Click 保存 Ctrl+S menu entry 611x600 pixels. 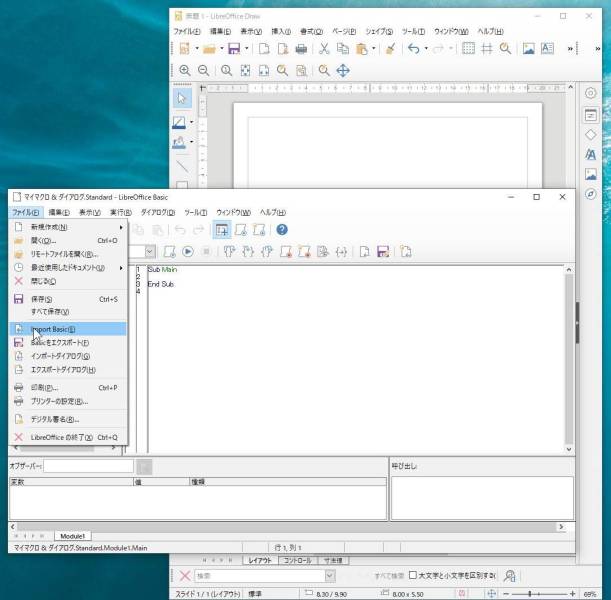point(68,299)
